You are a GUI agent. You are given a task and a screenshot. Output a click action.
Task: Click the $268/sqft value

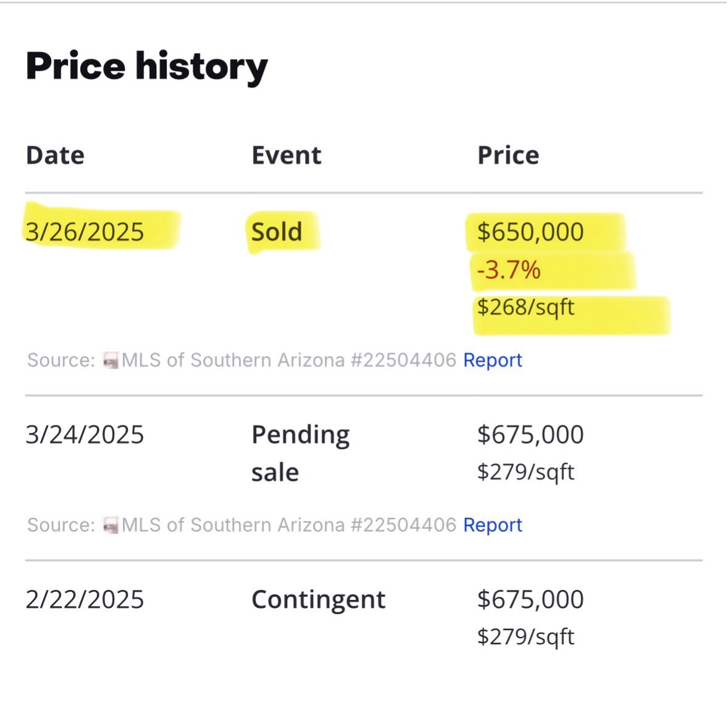tap(525, 307)
